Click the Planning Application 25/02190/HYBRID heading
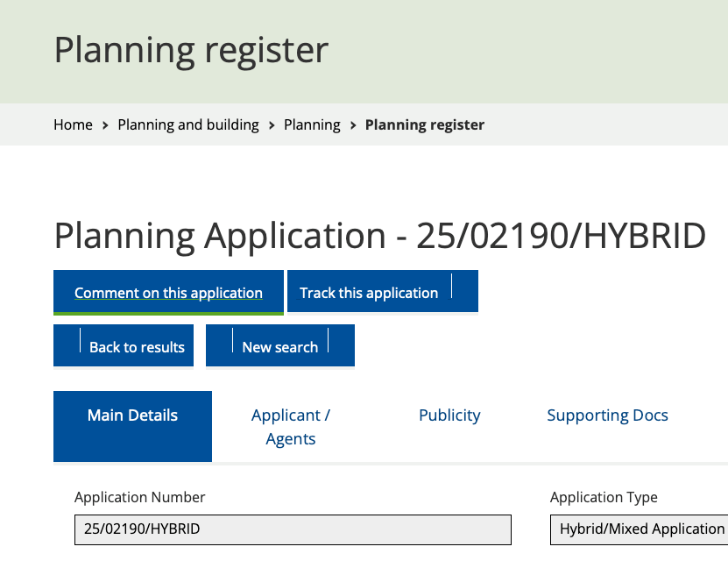The height and width of the screenshot is (568, 728). 379,236
